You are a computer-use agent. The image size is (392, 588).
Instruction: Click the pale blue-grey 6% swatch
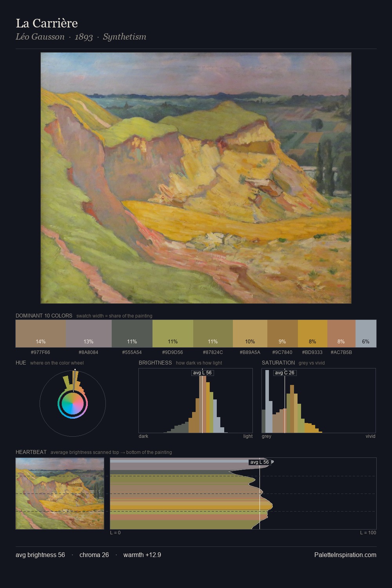click(366, 334)
